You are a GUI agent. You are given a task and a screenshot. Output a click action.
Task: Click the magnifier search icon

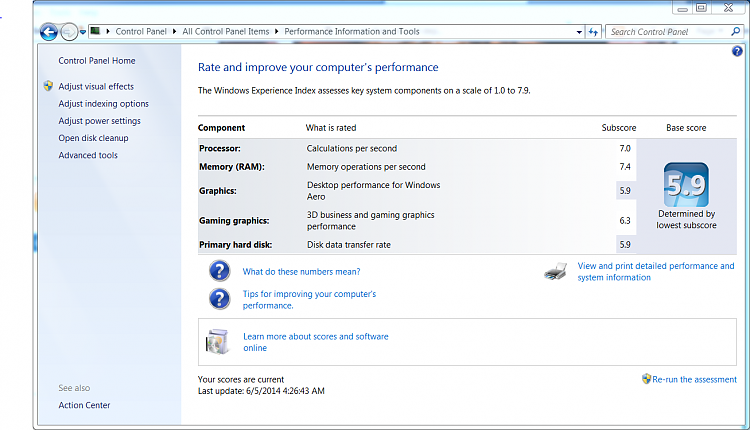pyautogui.click(x=736, y=32)
